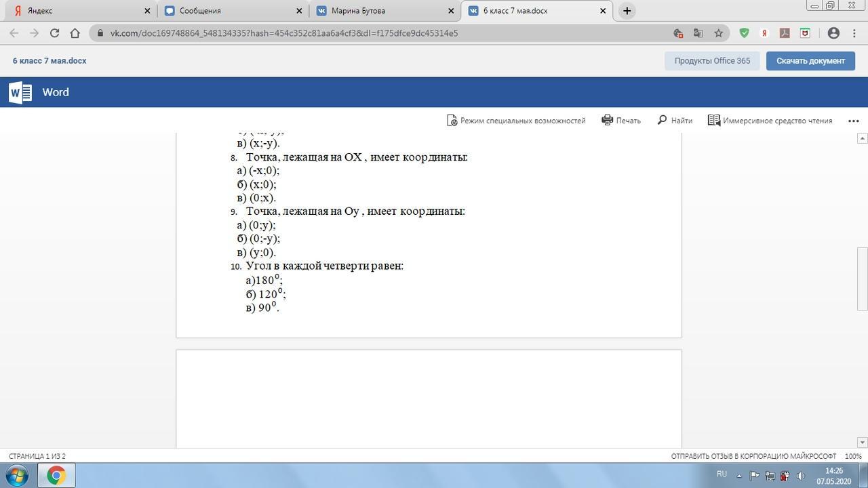This screenshot has width=868, height=488.
Task: Open Chrome's three-dot menu
Action: (854, 33)
